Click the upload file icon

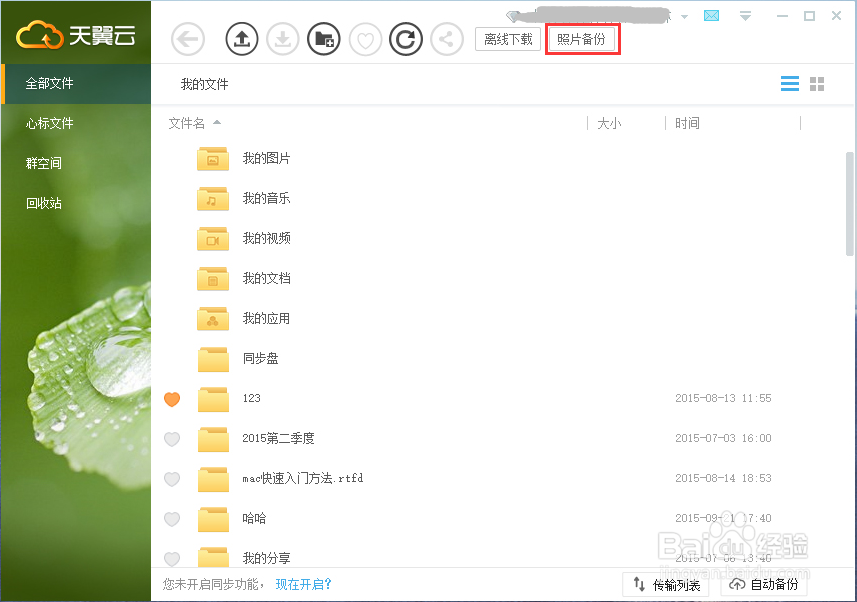(242, 39)
